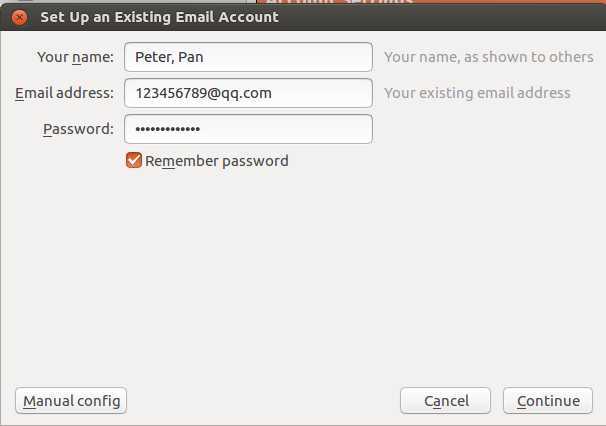Toggle the Remember password checkbox
606x426 pixels.
(134, 160)
